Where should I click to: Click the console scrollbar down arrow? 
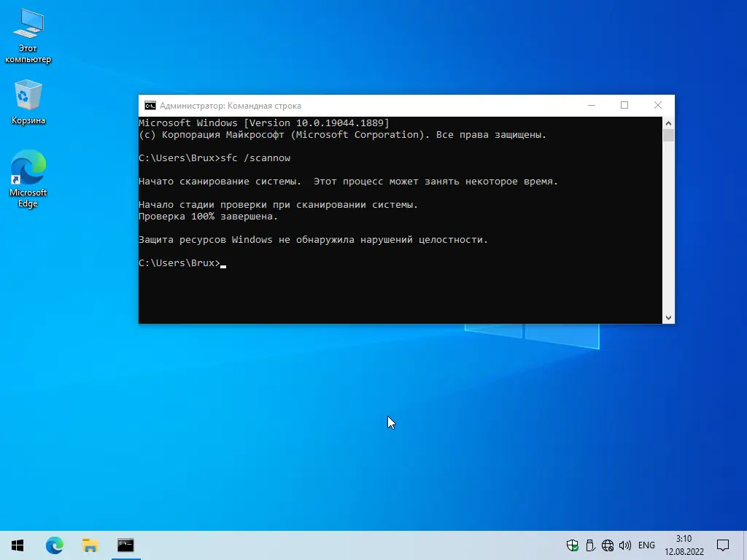click(x=668, y=318)
